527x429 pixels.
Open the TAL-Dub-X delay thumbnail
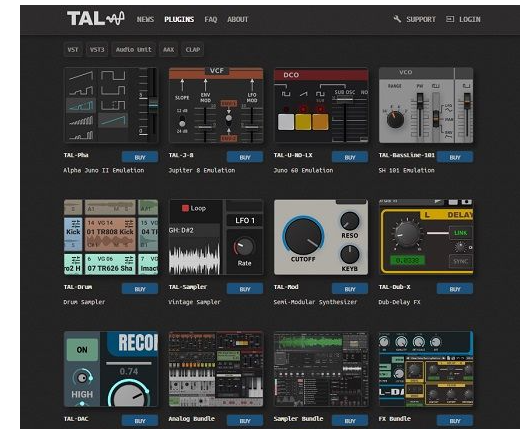point(426,237)
